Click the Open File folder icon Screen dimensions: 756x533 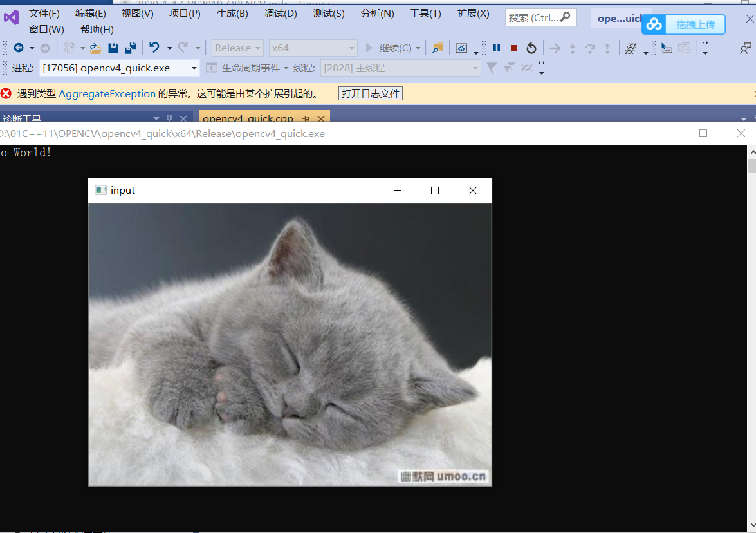pyautogui.click(x=95, y=48)
